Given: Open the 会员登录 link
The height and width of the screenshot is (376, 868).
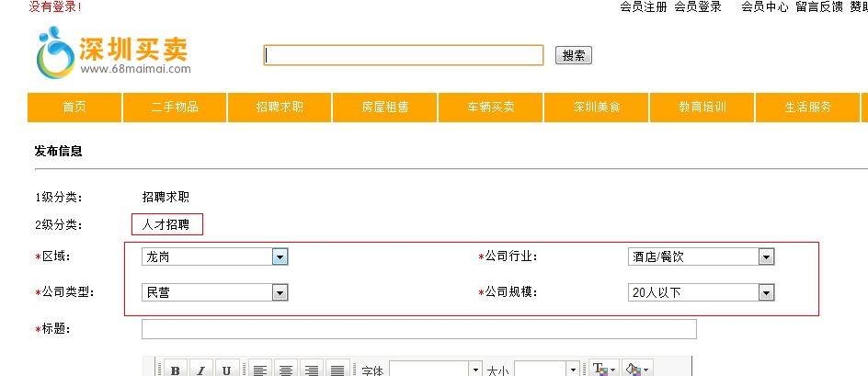Looking at the screenshot, I should [x=698, y=7].
